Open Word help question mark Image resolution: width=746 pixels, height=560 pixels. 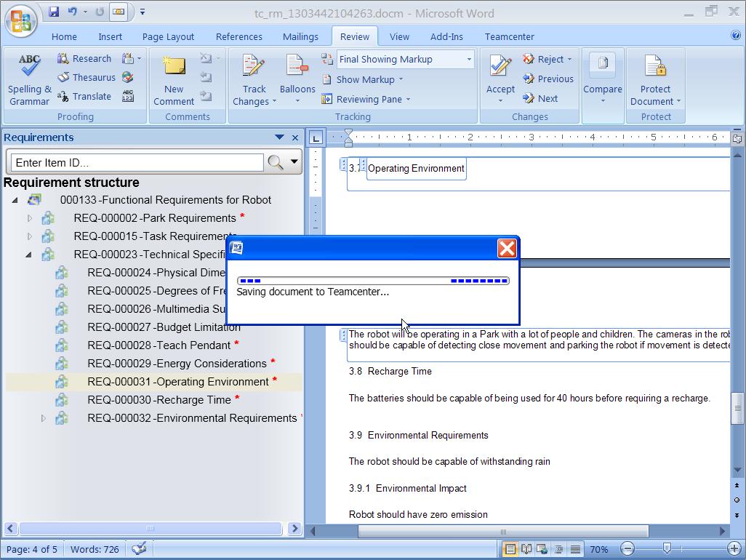coord(736,35)
